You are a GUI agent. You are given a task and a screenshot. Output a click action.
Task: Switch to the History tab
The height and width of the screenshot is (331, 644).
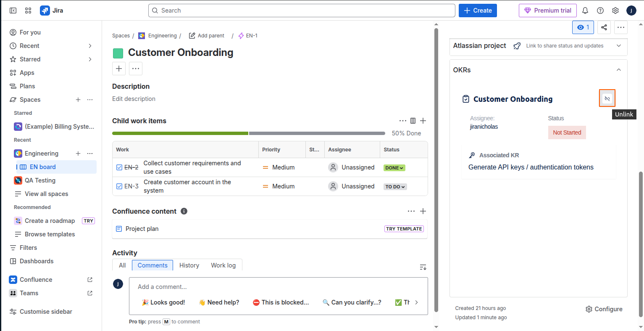click(x=189, y=265)
